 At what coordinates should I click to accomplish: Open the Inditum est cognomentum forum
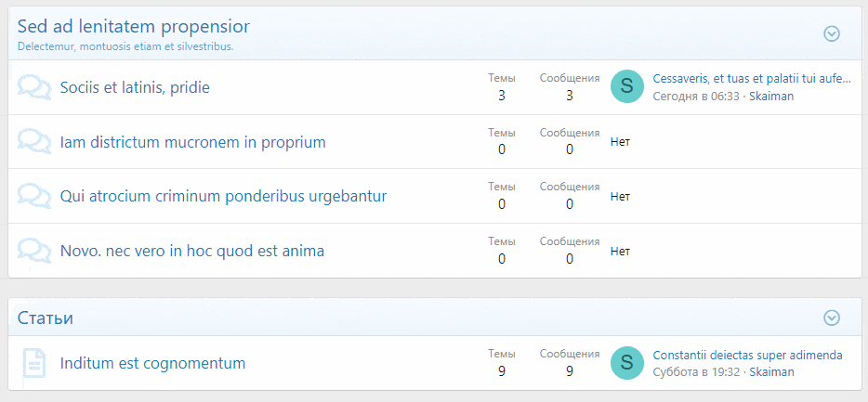[x=152, y=363]
